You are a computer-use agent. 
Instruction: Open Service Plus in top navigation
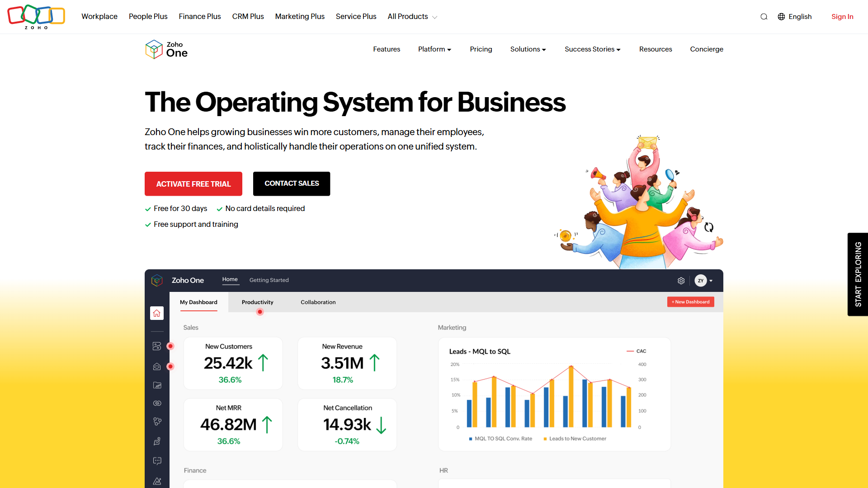(x=356, y=17)
